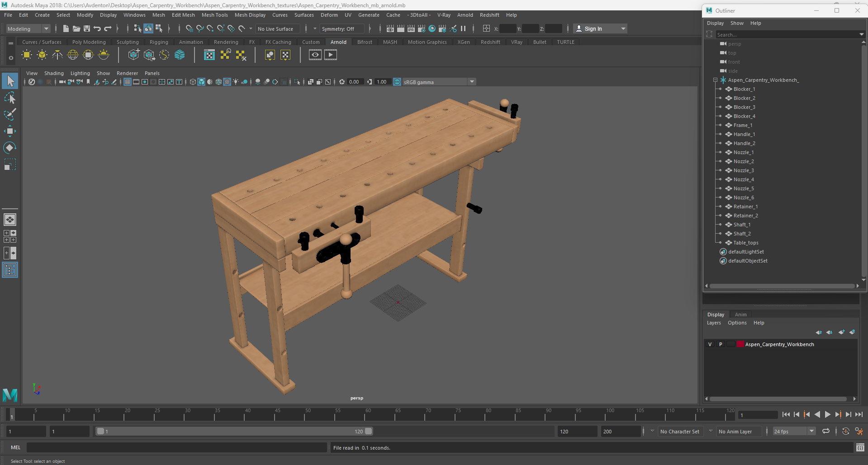The image size is (868, 465).
Task: Click the Arnold Curve Collector shelf icon
Action: point(164,55)
